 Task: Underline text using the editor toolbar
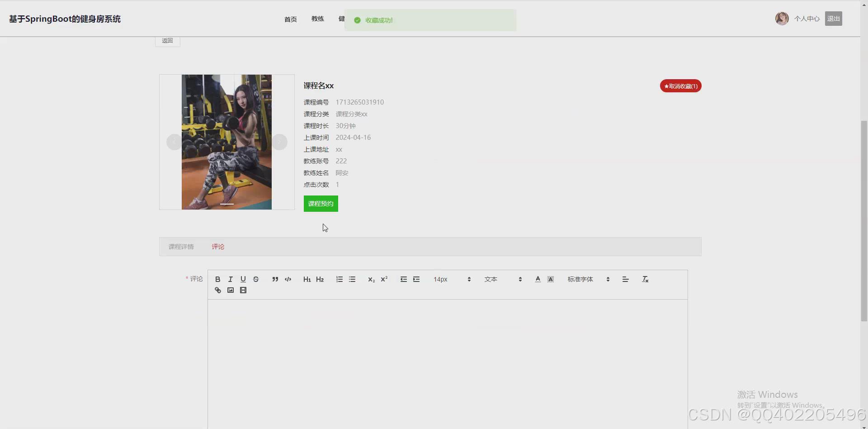pos(243,279)
